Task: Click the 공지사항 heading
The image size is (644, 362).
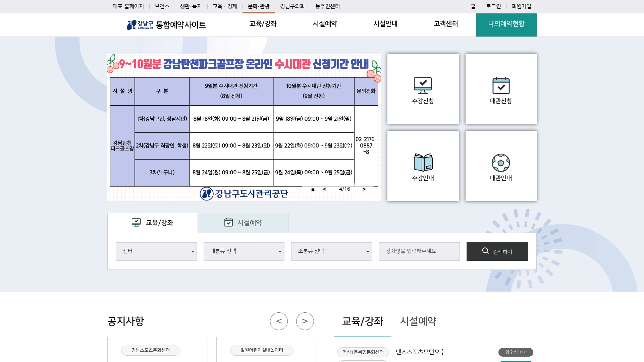Action: pos(126,321)
